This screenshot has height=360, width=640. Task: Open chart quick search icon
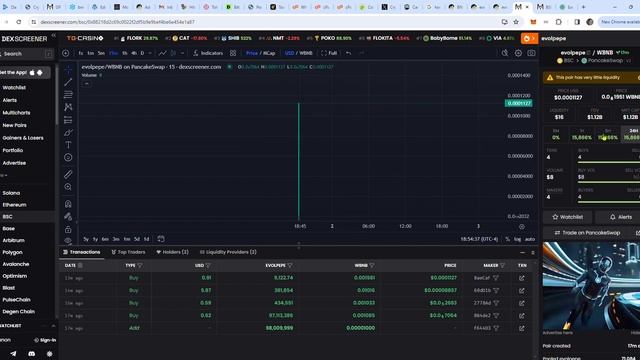pyautogui.click(x=505, y=53)
